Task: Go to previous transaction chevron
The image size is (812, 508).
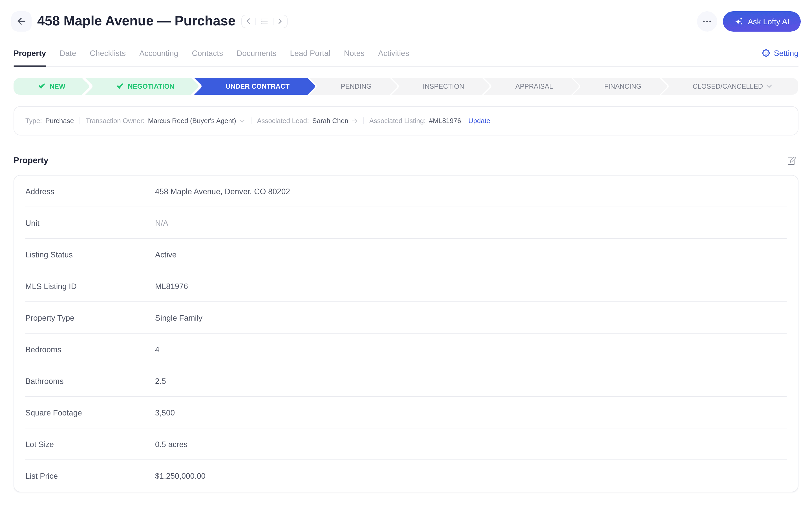Action: click(249, 21)
